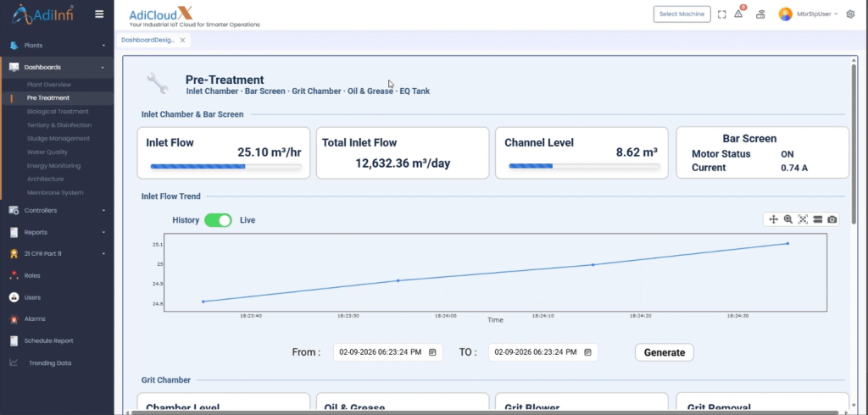Viewport: 868px width, 415px height.
Task: Click the Alarms siren icon
Action: coord(14,318)
